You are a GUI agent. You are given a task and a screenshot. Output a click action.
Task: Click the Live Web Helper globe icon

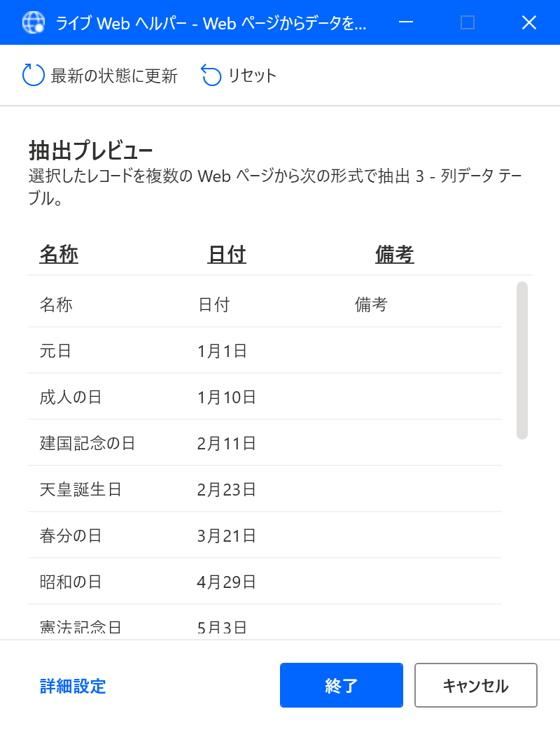tap(34, 22)
